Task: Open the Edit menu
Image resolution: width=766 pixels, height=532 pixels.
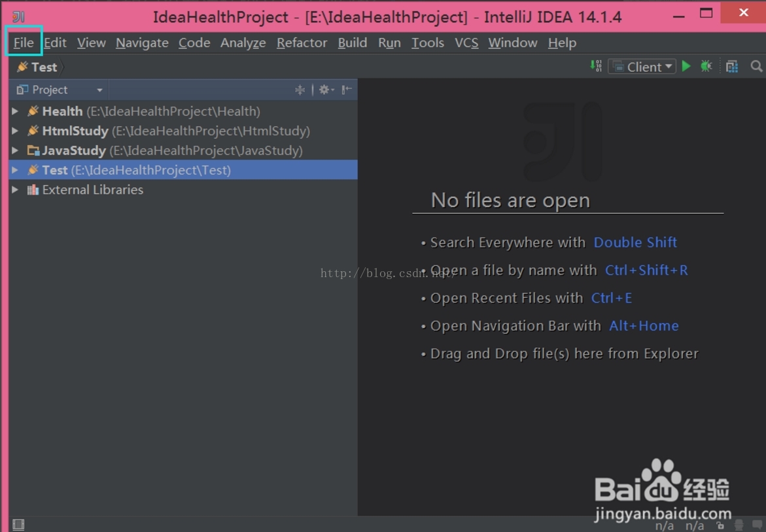Action: [x=55, y=42]
